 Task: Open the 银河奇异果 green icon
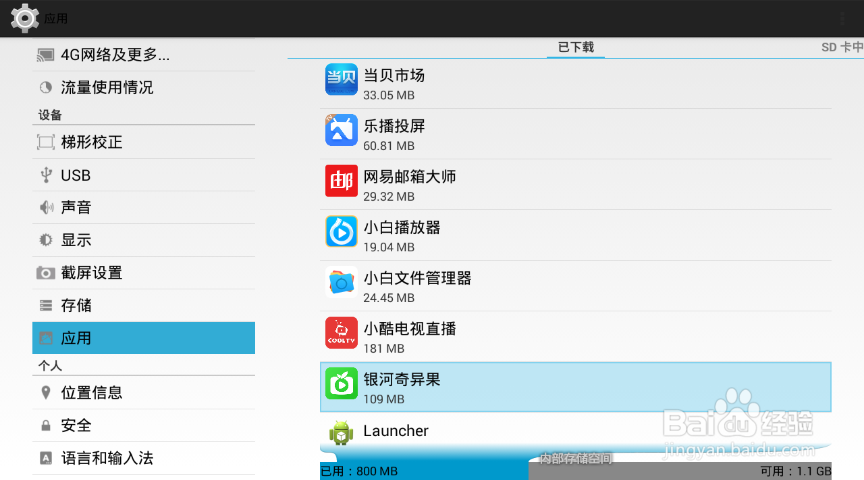[341, 384]
